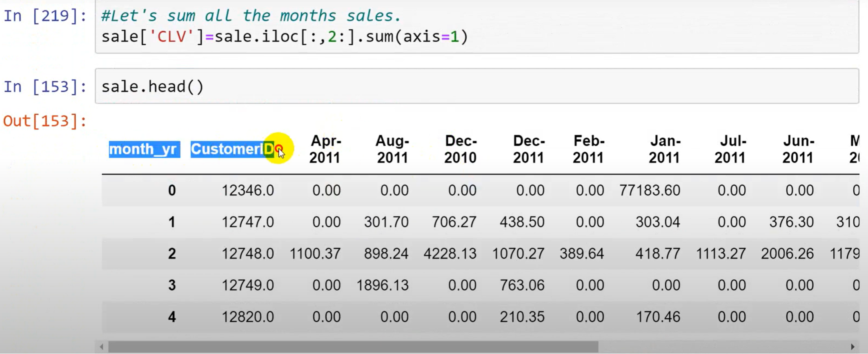Click the Out[153] output prompt
The height and width of the screenshot is (354, 868).
pos(45,121)
